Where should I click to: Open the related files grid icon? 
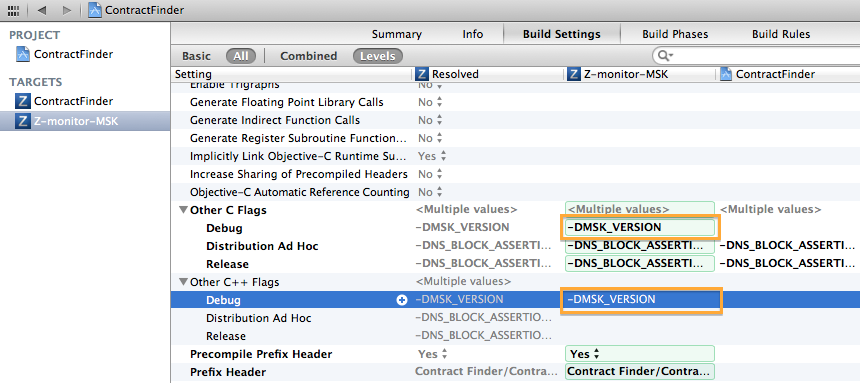point(14,10)
